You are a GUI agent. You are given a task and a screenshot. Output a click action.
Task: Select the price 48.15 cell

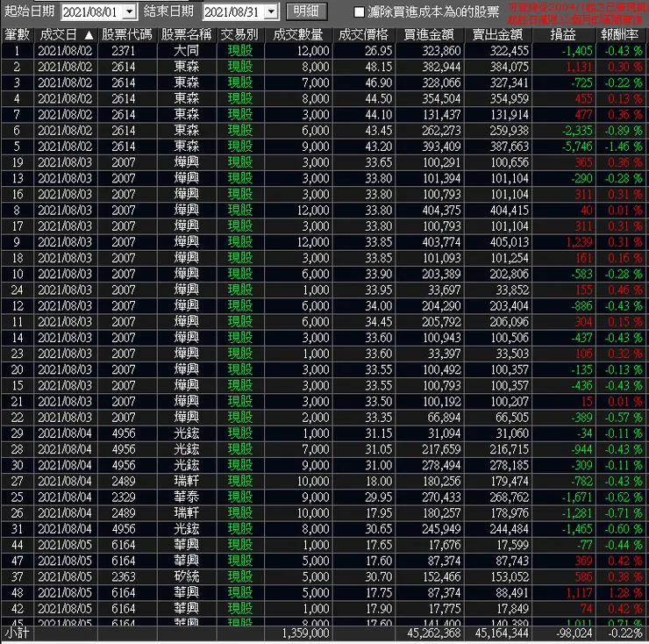coord(364,67)
